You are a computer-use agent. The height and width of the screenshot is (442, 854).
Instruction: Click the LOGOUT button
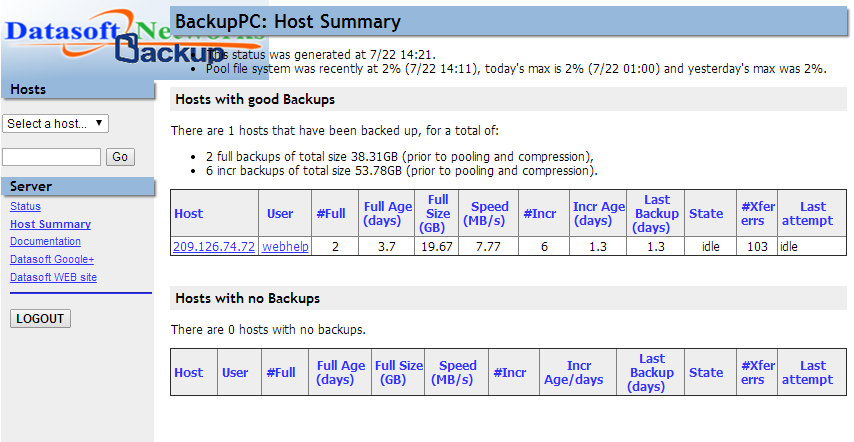[40, 319]
